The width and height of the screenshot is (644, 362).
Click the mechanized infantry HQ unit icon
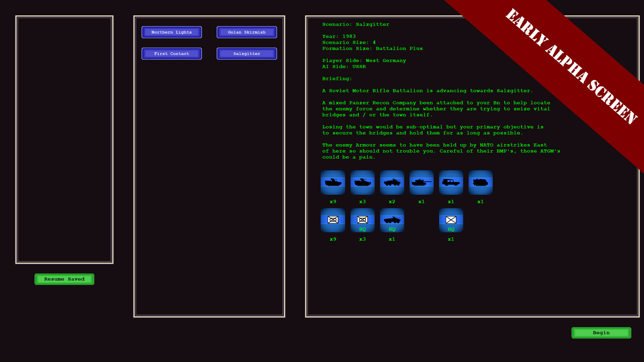coord(362,220)
